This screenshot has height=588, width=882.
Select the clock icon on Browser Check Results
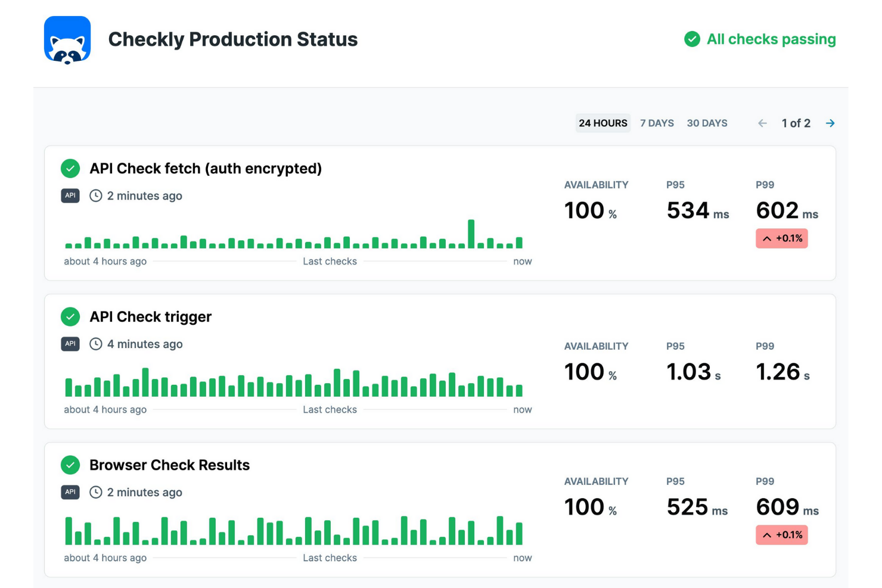tap(95, 492)
